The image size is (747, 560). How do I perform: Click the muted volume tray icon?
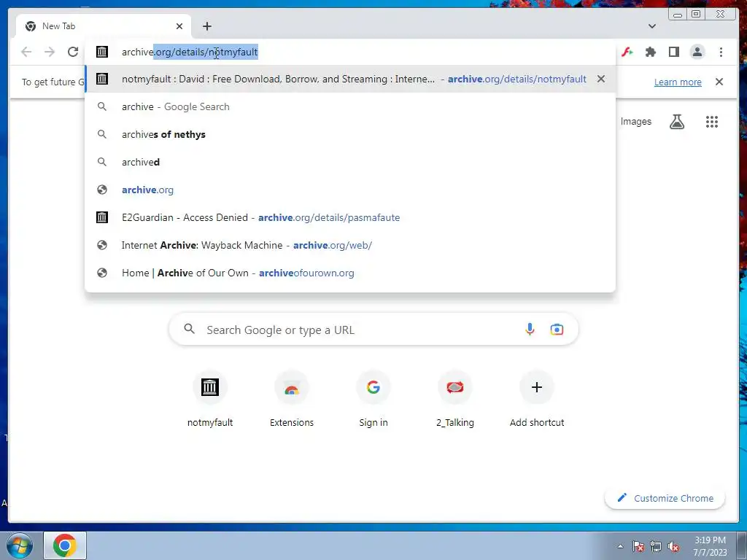tap(673, 546)
